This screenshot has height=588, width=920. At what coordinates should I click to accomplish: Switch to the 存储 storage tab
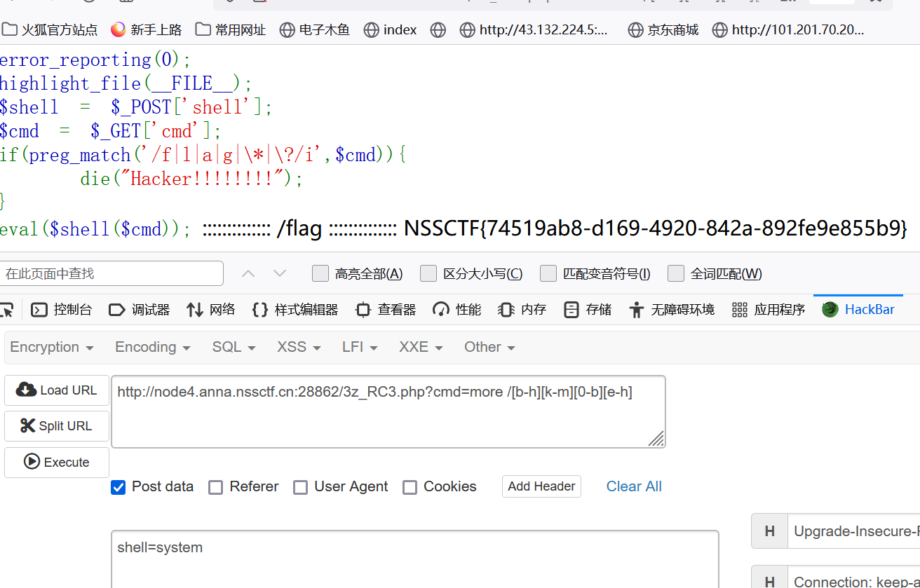pos(588,310)
